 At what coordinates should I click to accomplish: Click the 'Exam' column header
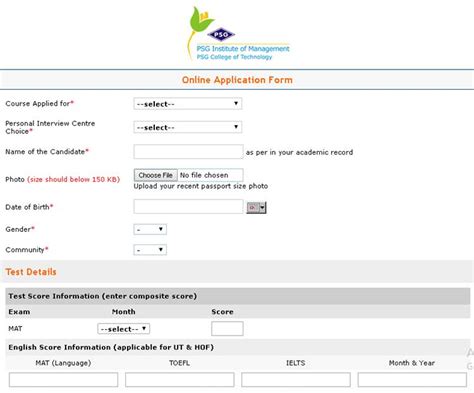(19, 312)
